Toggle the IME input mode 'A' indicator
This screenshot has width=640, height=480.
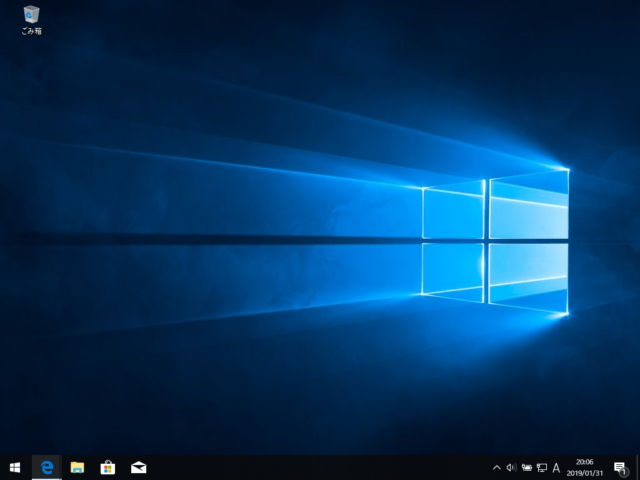pos(556,468)
